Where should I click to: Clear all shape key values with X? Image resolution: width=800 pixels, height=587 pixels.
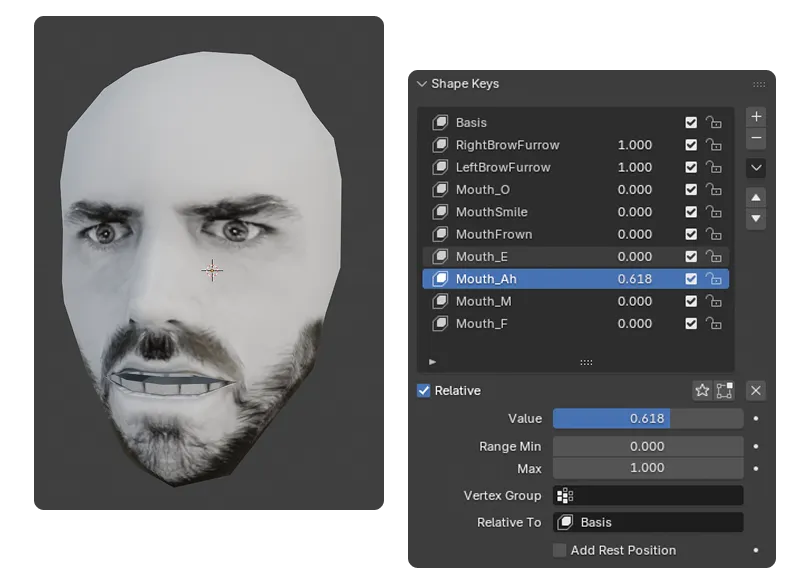756,391
